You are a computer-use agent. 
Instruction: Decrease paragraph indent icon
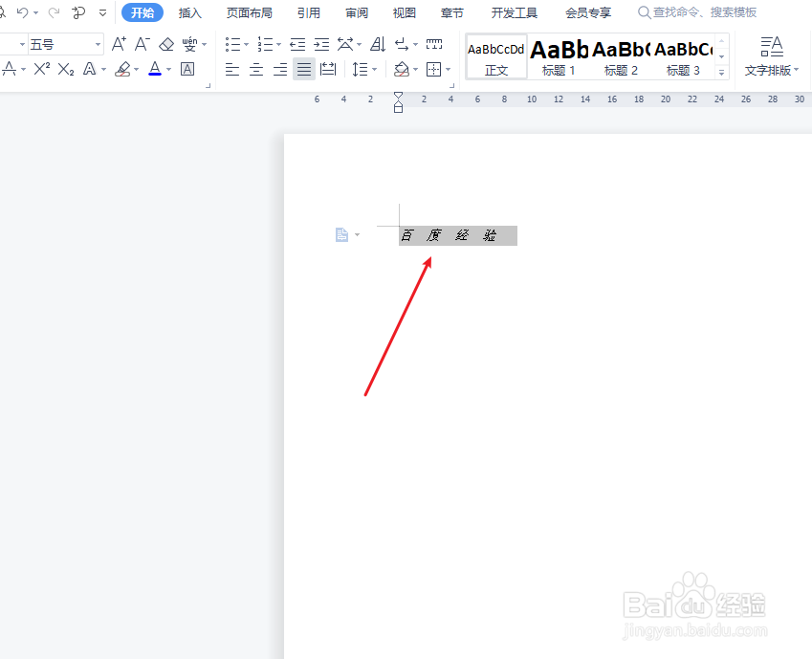tap(297, 45)
